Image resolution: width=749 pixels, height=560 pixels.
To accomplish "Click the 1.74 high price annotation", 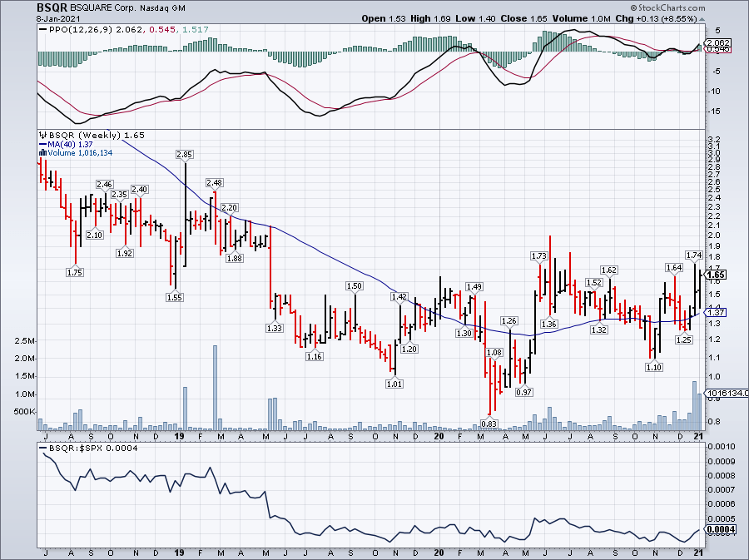I will pos(694,255).
